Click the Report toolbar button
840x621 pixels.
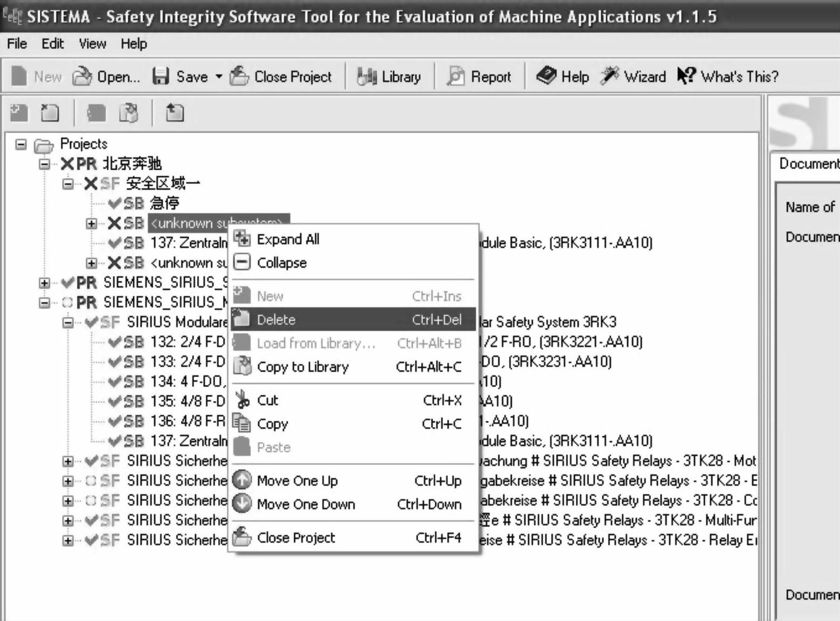pos(478,76)
